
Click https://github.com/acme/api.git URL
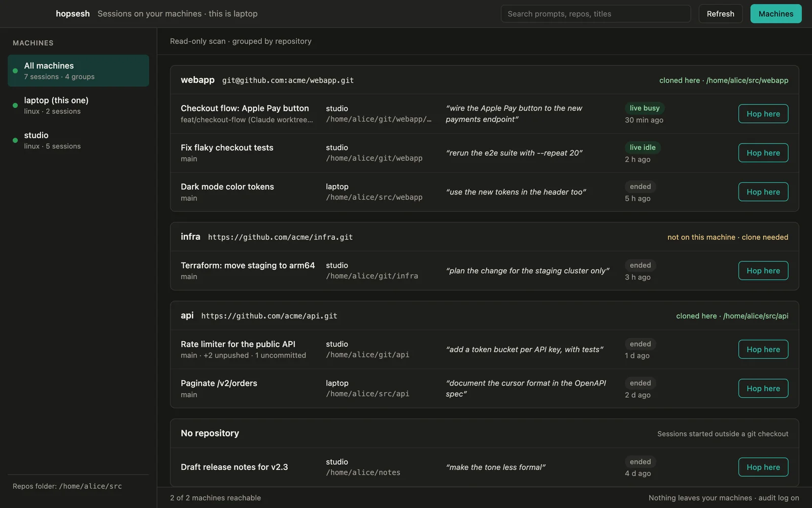[x=269, y=316]
